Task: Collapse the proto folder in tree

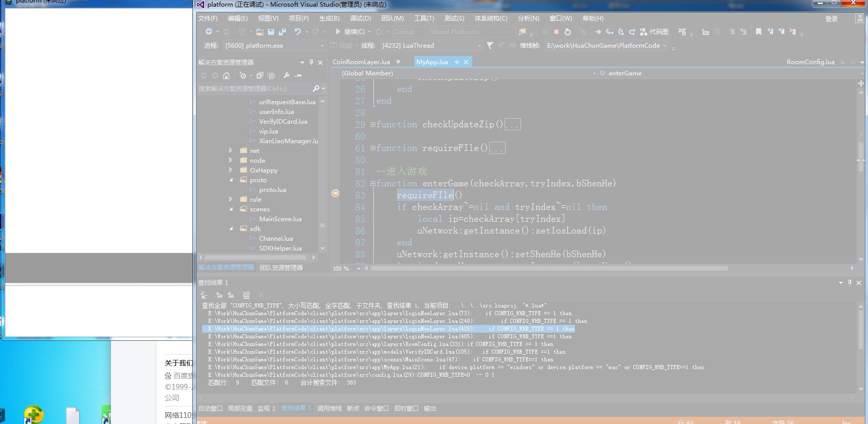Action: click(231, 180)
